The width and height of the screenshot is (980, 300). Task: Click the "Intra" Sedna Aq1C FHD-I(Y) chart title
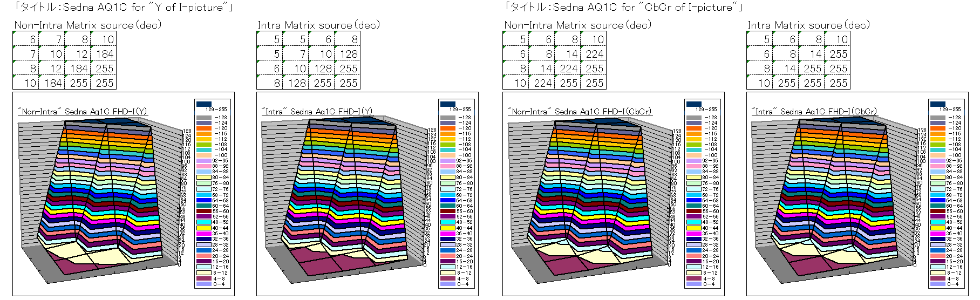tap(317, 112)
